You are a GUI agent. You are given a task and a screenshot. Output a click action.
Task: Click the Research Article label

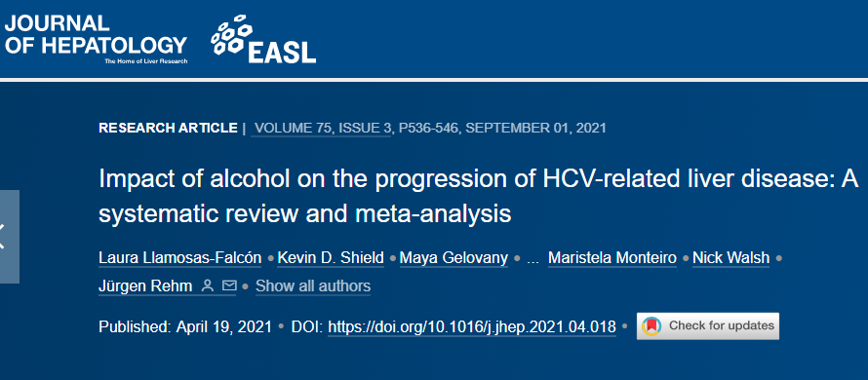pos(168,129)
